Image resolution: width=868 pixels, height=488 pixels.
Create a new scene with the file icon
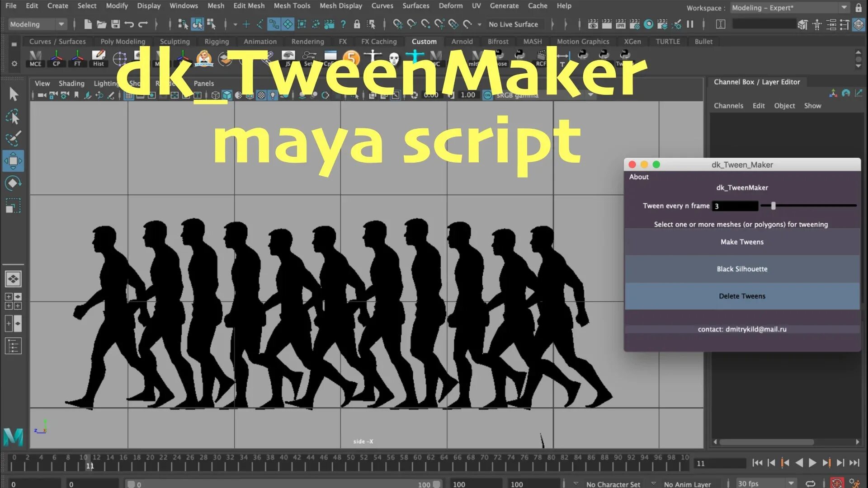tap(88, 24)
